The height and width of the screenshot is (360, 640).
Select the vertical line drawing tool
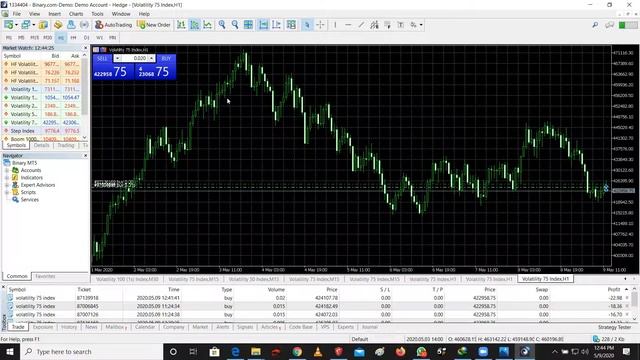click(335, 25)
